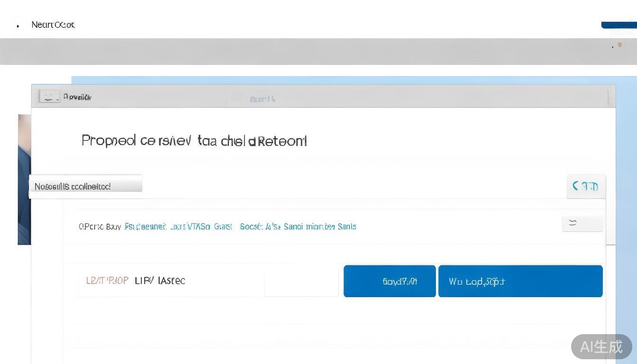The height and width of the screenshot is (364, 637).
Task: Click the red text label in bottom row
Action: (107, 281)
